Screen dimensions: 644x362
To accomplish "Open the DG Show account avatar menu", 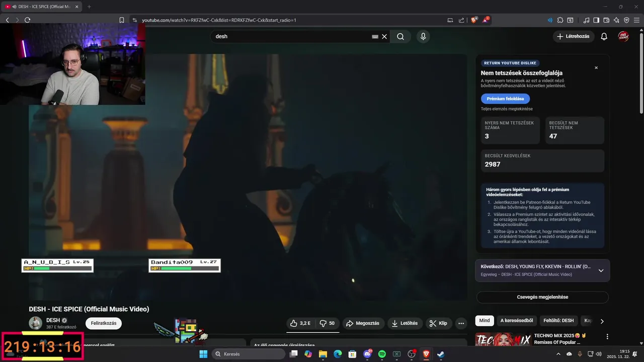I will tap(623, 36).
